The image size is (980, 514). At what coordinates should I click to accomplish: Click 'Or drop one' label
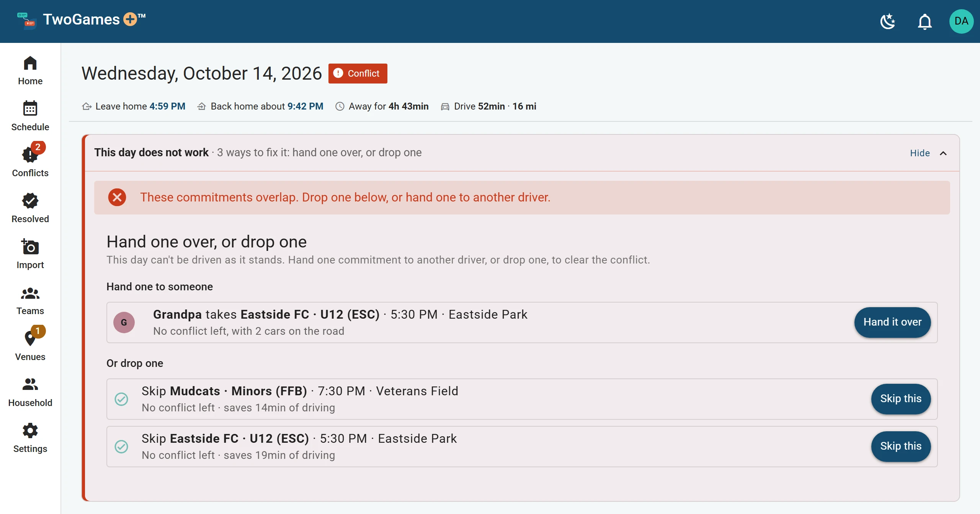tap(135, 363)
